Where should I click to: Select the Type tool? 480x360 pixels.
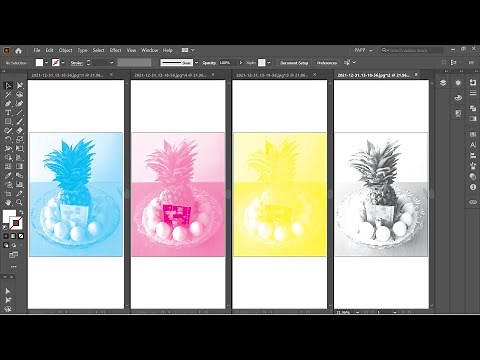(x=8, y=113)
